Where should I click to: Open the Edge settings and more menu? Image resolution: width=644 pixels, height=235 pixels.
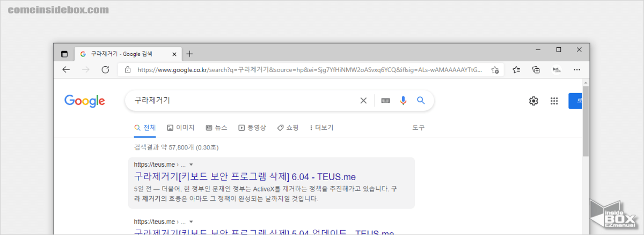pos(577,70)
